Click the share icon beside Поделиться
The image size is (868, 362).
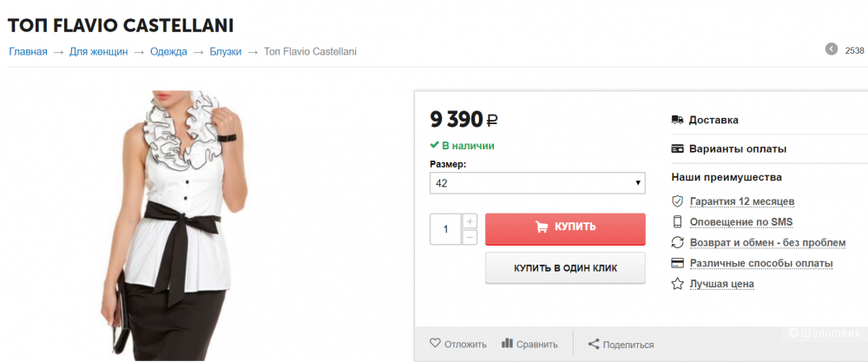click(x=594, y=345)
